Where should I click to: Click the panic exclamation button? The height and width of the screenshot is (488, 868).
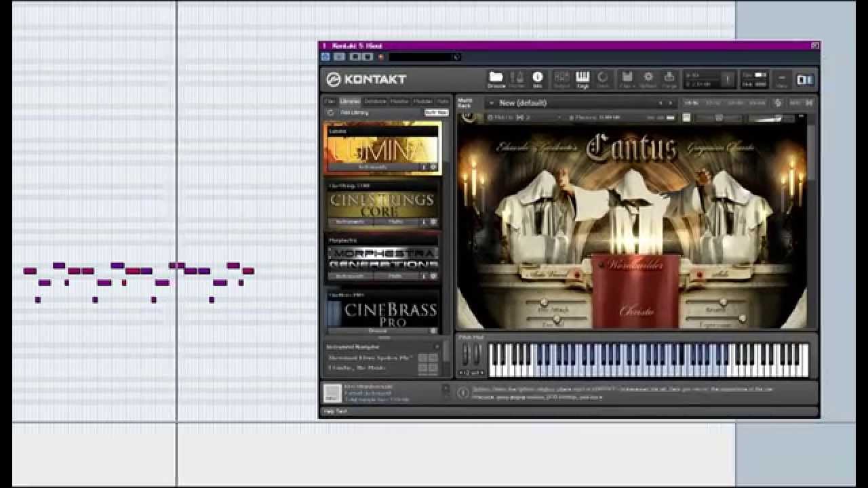tap(728, 79)
